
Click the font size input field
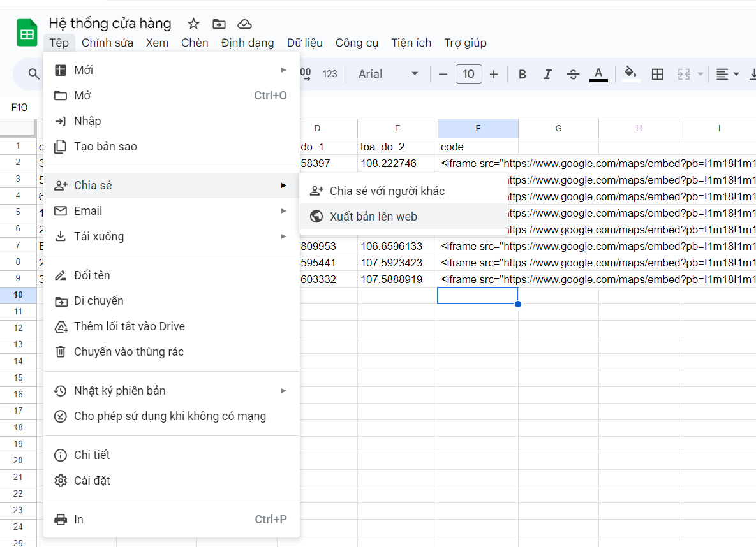point(469,74)
